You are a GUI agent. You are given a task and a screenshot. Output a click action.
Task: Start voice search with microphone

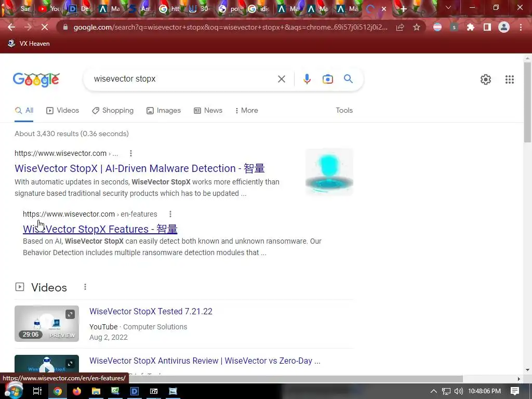point(307,79)
